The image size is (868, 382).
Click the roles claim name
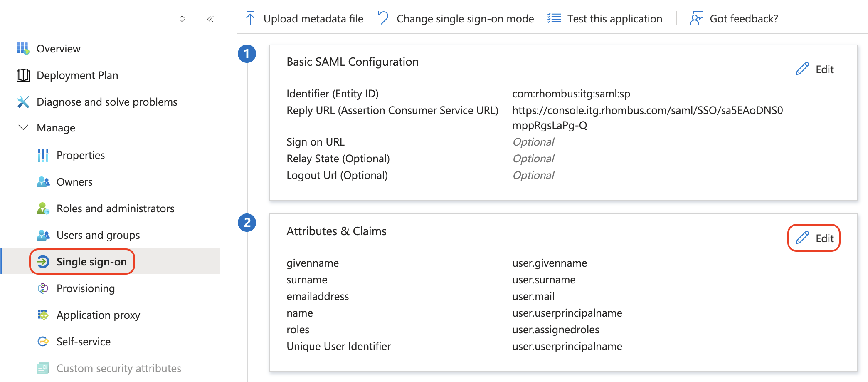click(x=298, y=330)
